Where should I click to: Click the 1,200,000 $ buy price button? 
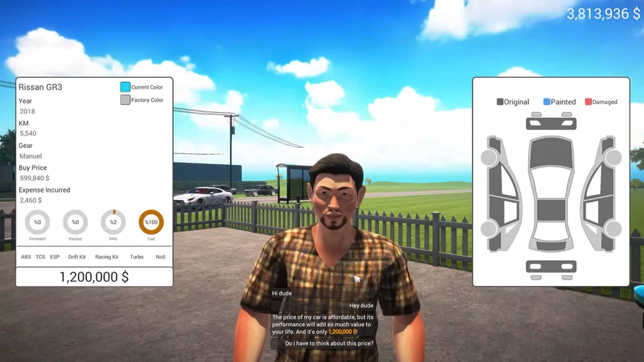coord(94,277)
